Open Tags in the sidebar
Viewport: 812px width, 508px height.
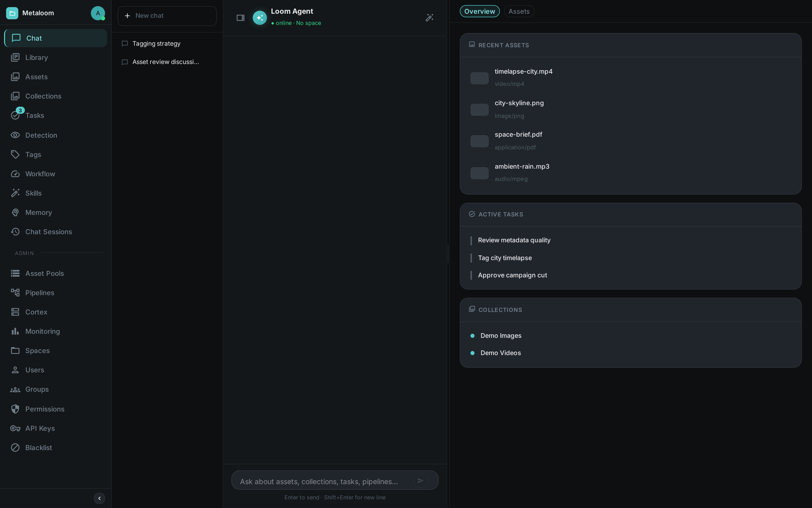(55, 154)
